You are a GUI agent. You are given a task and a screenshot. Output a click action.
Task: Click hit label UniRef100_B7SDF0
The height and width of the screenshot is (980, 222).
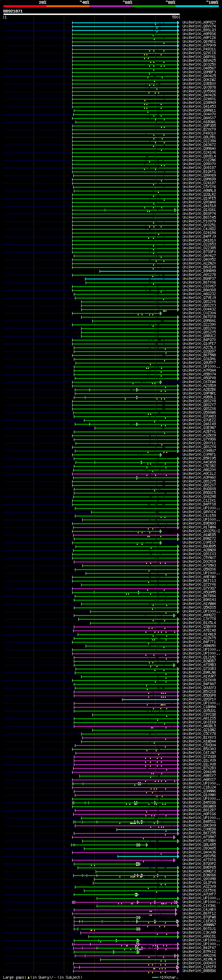point(199,252)
